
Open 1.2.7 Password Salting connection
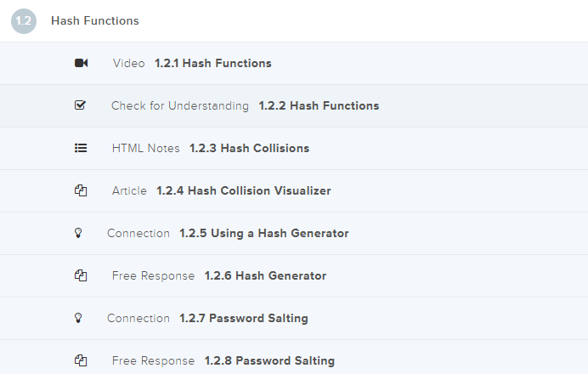click(x=243, y=318)
